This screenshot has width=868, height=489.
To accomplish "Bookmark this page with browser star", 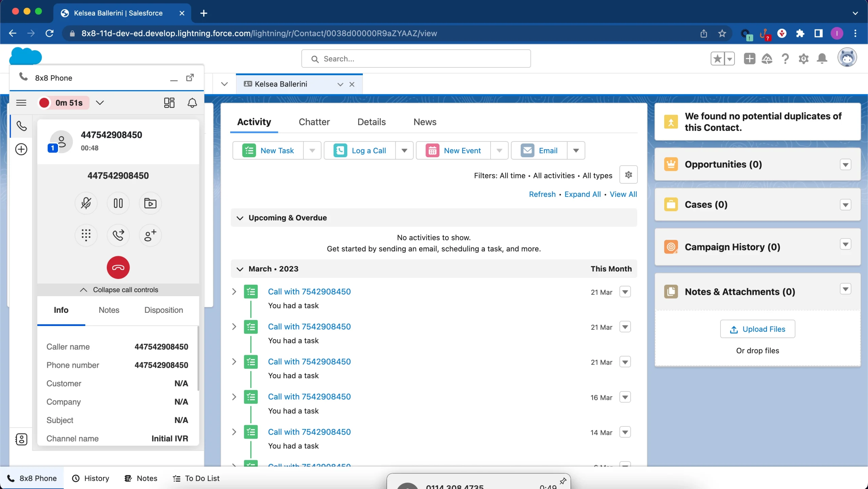I will [x=722, y=33].
